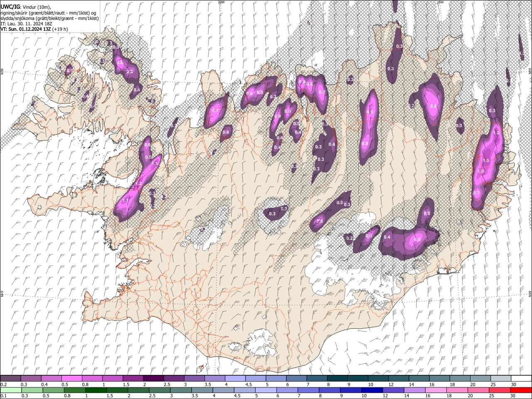Pick top legend swatch between 3 and 3.5

195,379
